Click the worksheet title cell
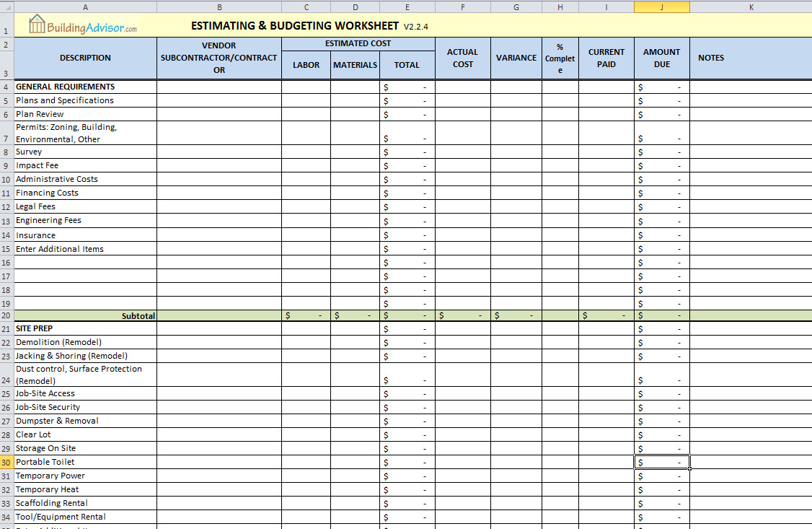The image size is (812, 529). (309, 25)
